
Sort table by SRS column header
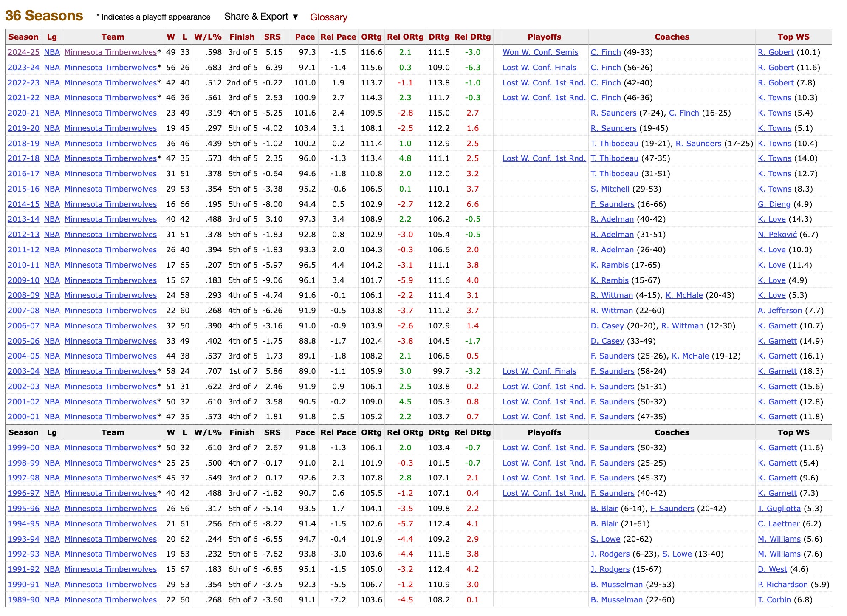click(x=272, y=37)
